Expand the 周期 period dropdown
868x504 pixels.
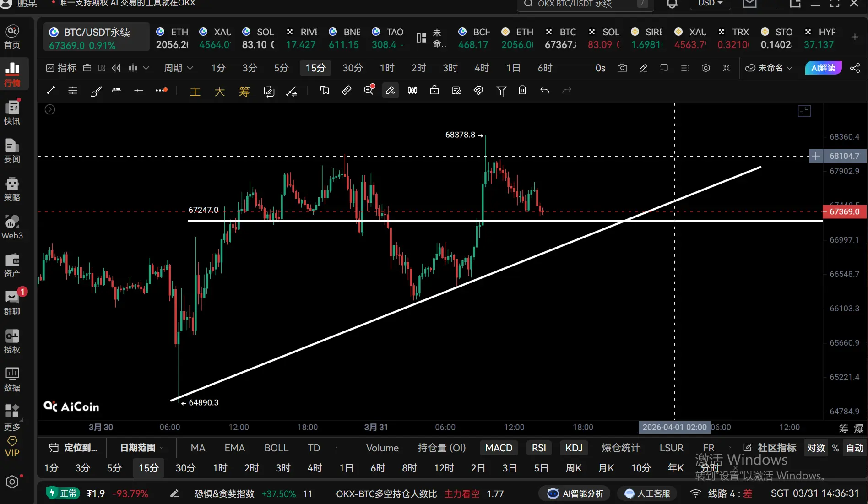pos(179,68)
